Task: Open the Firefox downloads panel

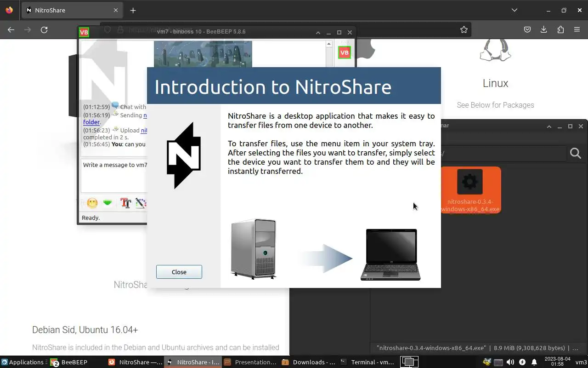Action: click(544, 29)
